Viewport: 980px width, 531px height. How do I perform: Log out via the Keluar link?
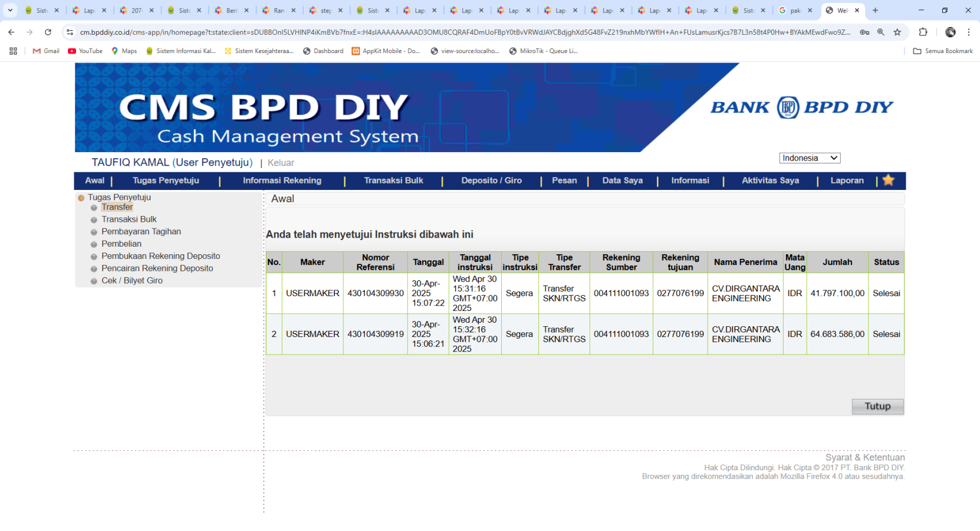(x=281, y=163)
